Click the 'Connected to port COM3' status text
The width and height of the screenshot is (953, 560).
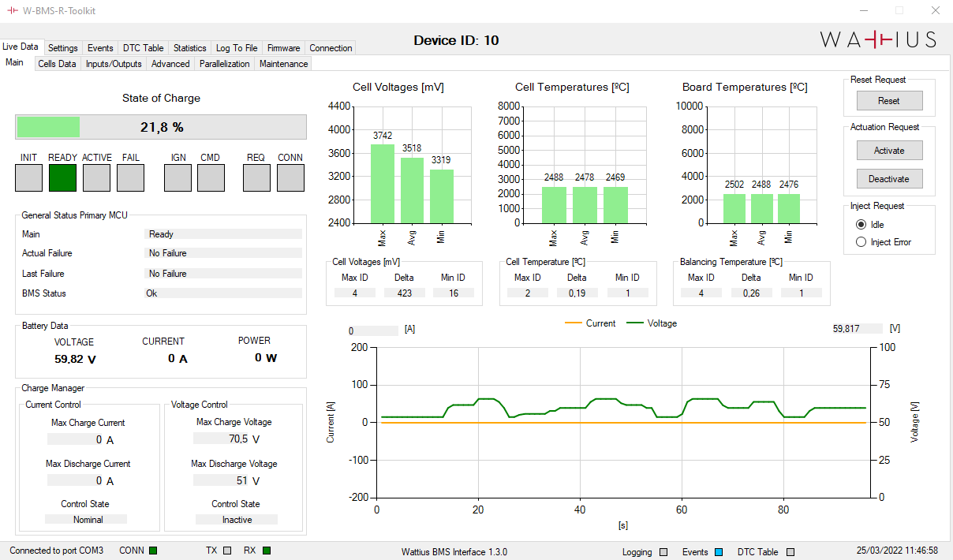[x=57, y=551]
